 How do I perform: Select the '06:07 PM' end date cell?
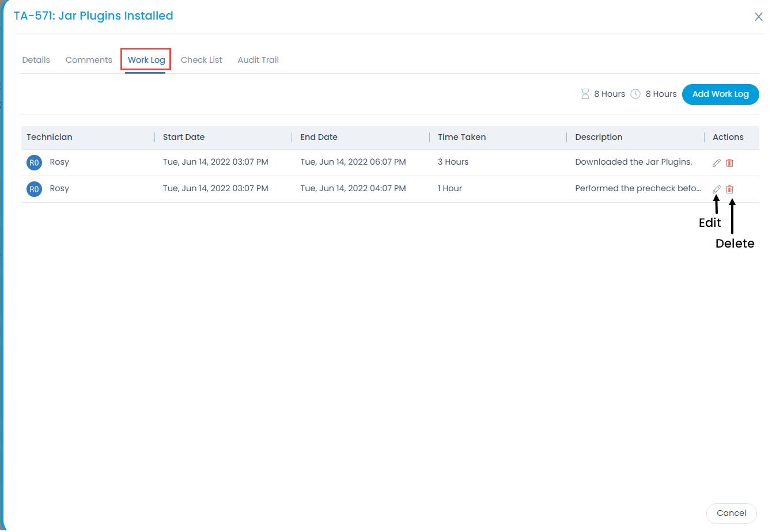[353, 162]
